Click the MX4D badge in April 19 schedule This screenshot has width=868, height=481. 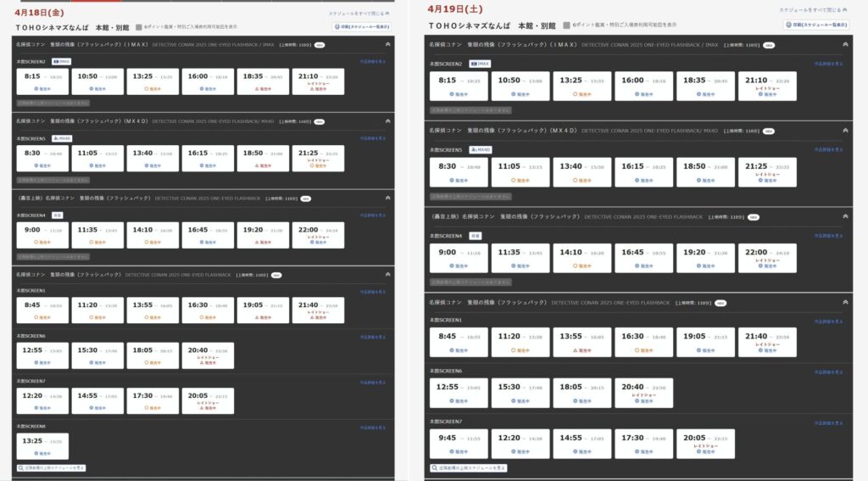pos(481,149)
